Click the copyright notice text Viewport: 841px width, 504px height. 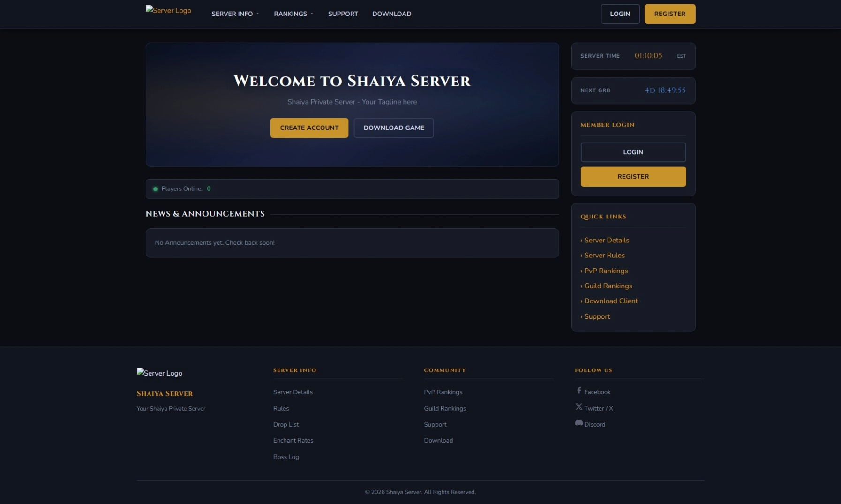click(x=420, y=492)
